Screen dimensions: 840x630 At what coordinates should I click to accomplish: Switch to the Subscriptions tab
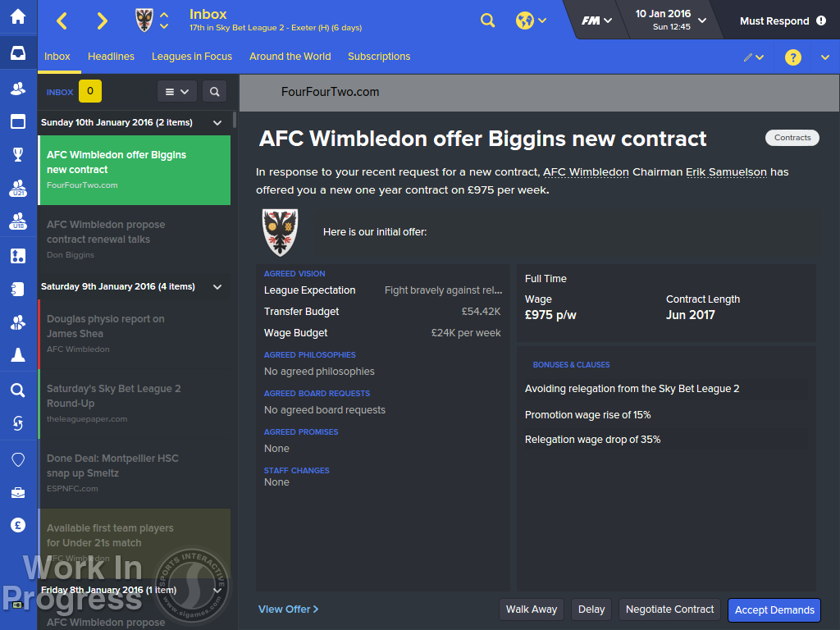click(x=379, y=57)
